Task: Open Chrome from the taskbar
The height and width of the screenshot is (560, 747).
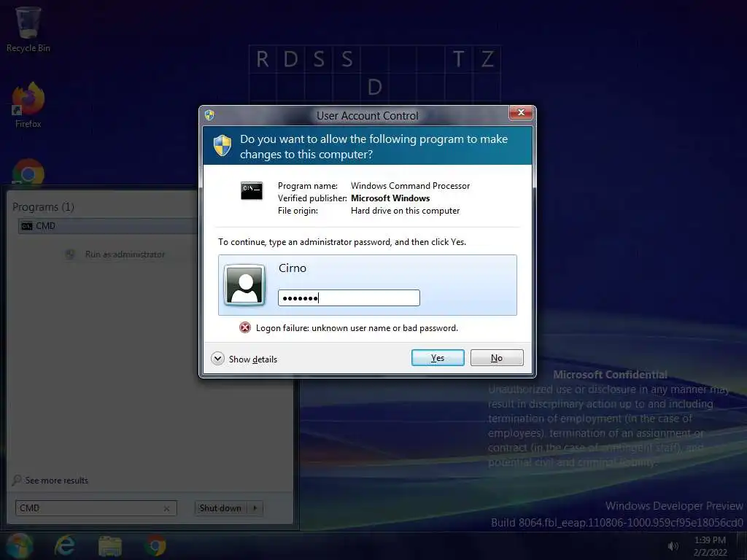Action: tap(155, 545)
